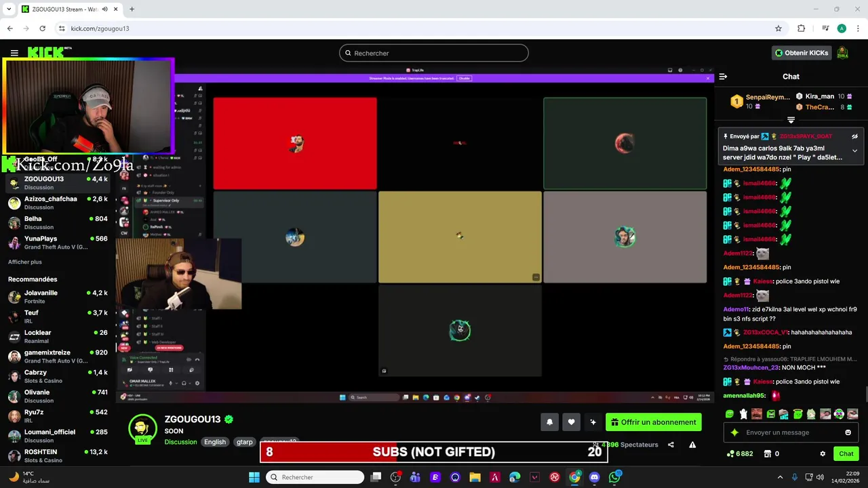The height and width of the screenshot is (488, 868).
Task: Select Kira_man in the gift leaderboard
Action: [x=823, y=96]
